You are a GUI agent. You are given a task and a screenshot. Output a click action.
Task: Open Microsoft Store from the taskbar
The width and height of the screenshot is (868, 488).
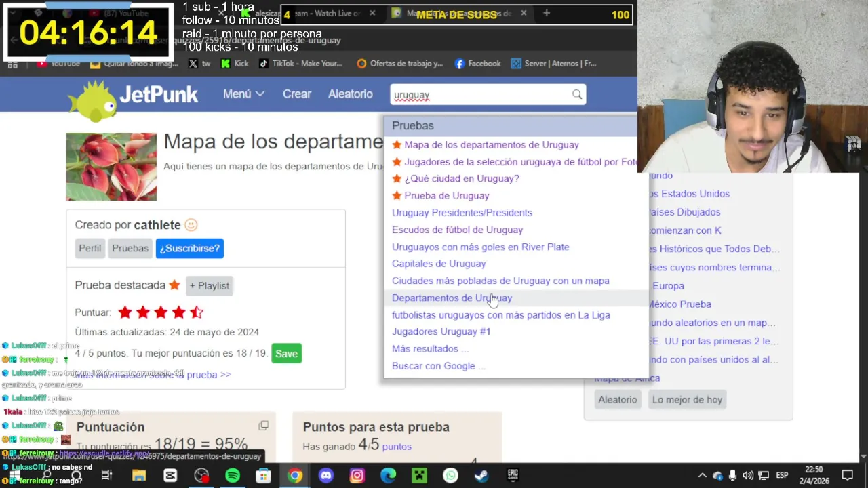pyautogui.click(x=263, y=476)
